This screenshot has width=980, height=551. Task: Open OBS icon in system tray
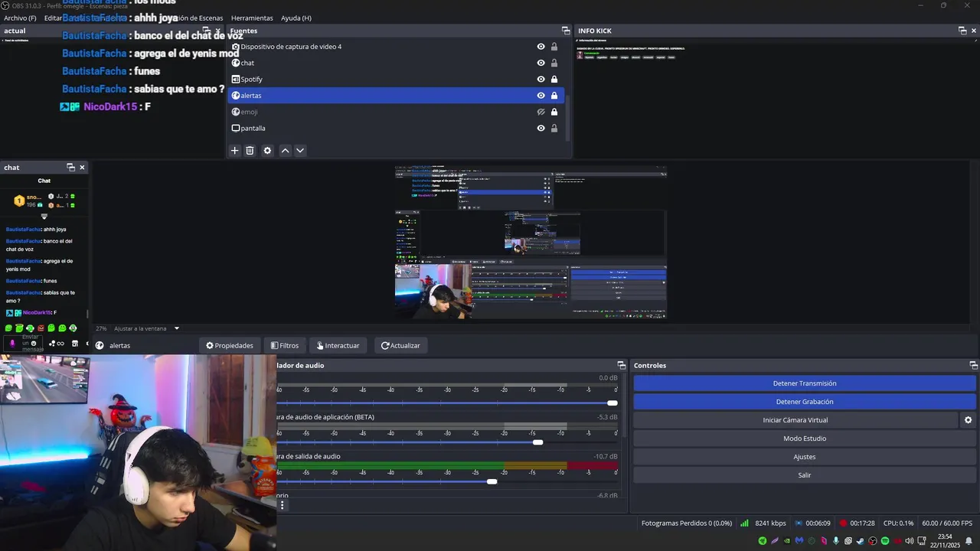coord(873,541)
